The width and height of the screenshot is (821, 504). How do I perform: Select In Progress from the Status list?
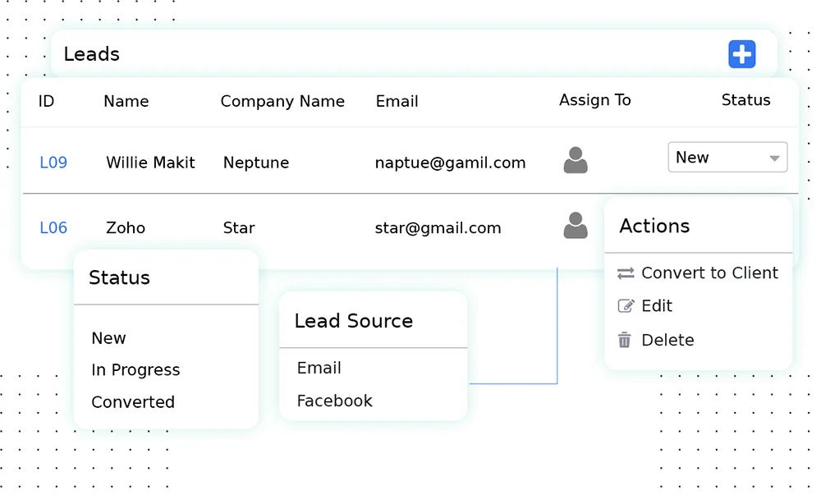pos(135,370)
